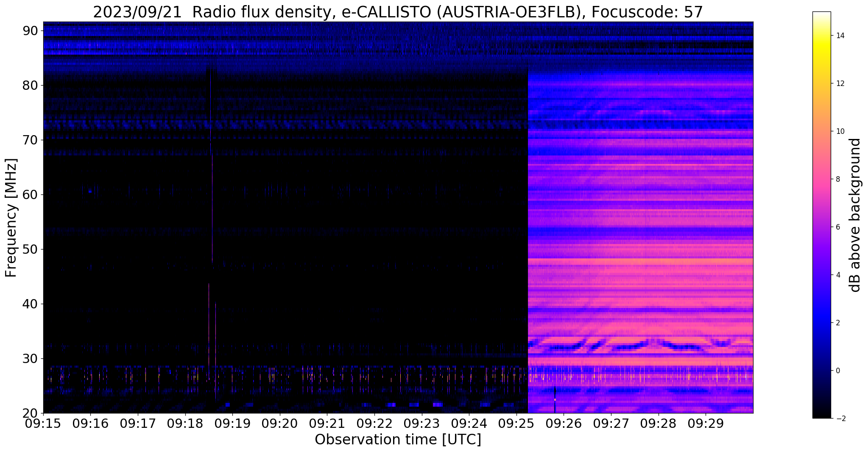Click the colorbar 2 dB tick label
Viewport: 868px width, 452px height.
point(838,323)
